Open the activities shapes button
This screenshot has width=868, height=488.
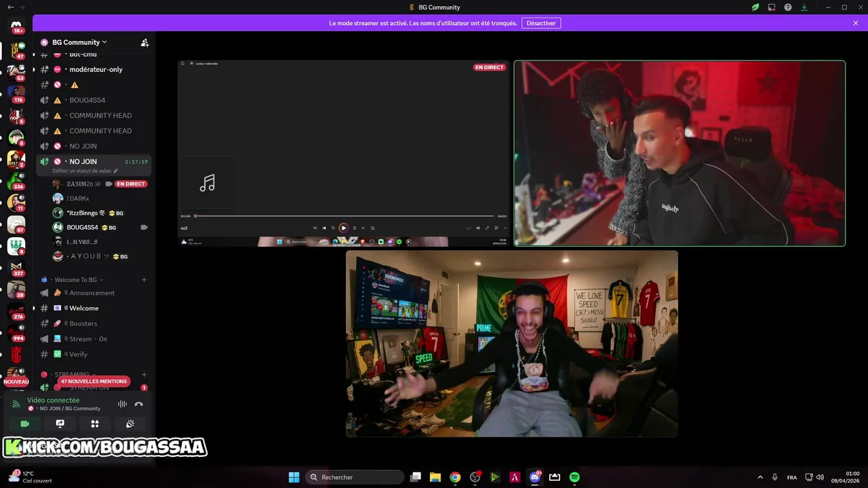(95, 424)
